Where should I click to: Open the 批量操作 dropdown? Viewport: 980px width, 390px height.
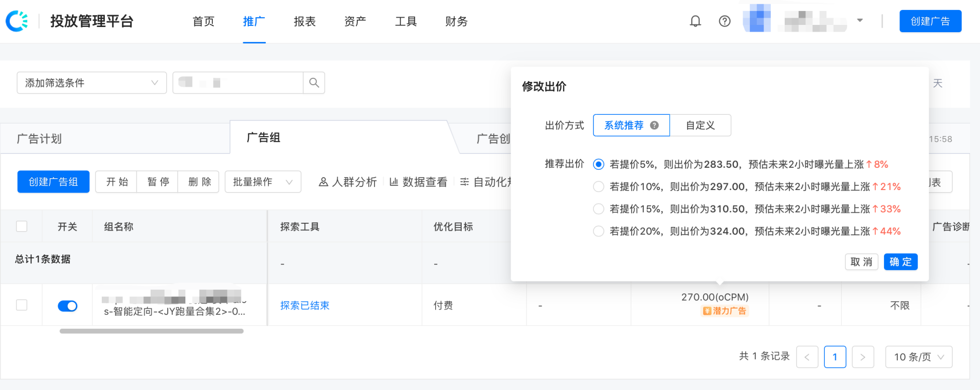(x=263, y=182)
